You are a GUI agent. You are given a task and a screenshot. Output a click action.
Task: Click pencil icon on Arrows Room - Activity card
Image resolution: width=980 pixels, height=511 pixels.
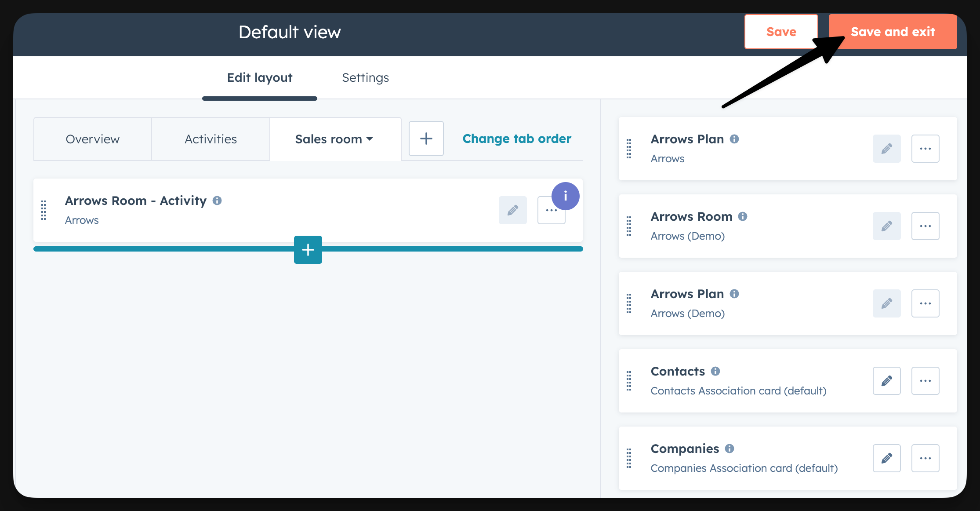pos(512,210)
